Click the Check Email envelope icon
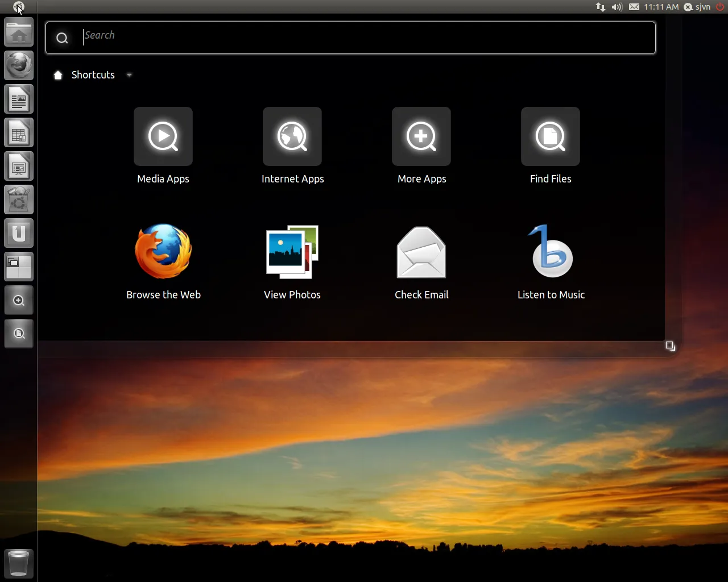This screenshot has width=728, height=582. 421,252
